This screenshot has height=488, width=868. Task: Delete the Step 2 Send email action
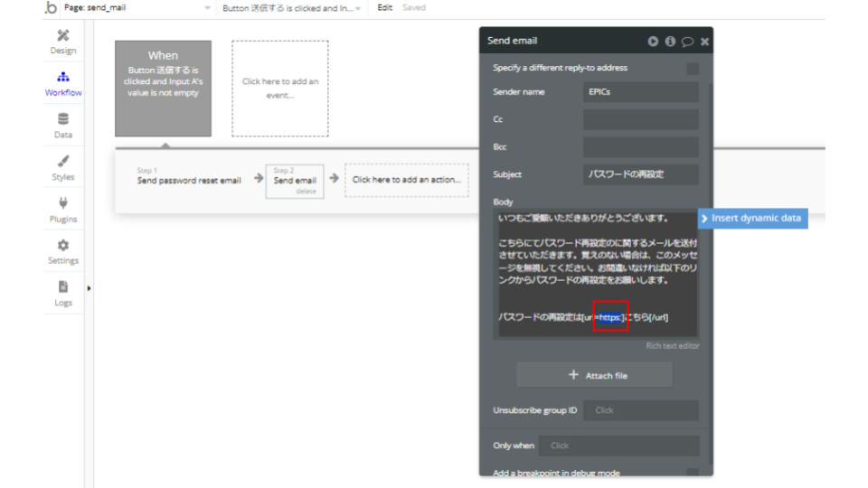[306, 192]
